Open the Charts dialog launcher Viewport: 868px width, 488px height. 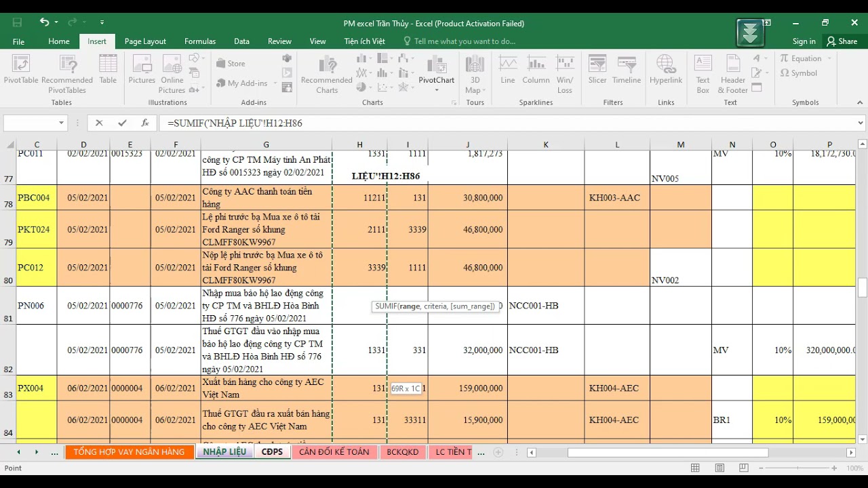click(454, 103)
